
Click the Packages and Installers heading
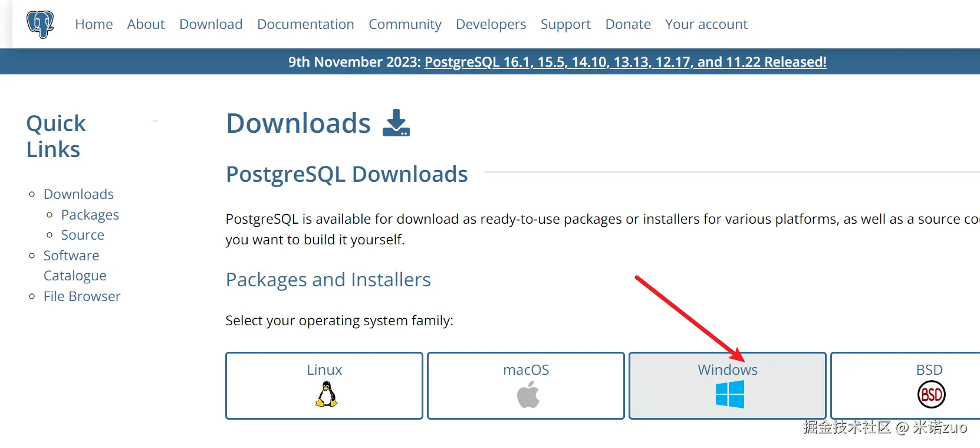click(328, 280)
